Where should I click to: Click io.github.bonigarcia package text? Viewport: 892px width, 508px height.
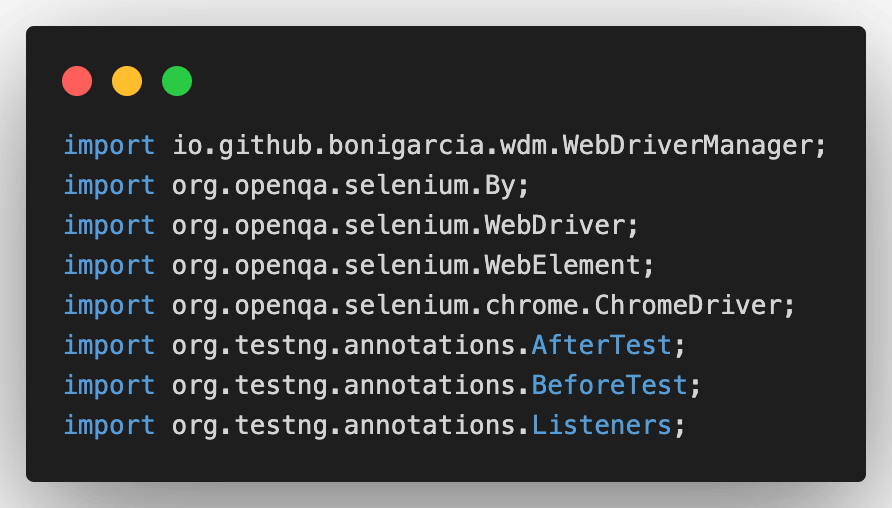pyautogui.click(x=329, y=145)
